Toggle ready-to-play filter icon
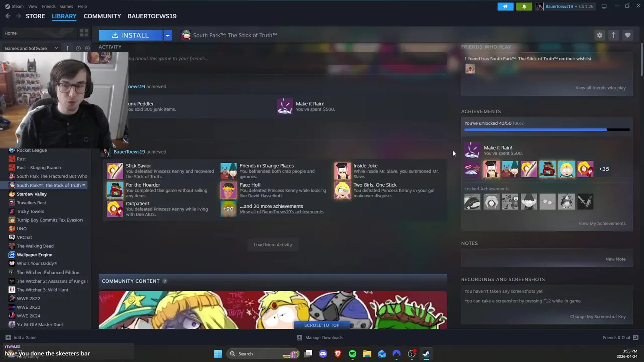 87,48
